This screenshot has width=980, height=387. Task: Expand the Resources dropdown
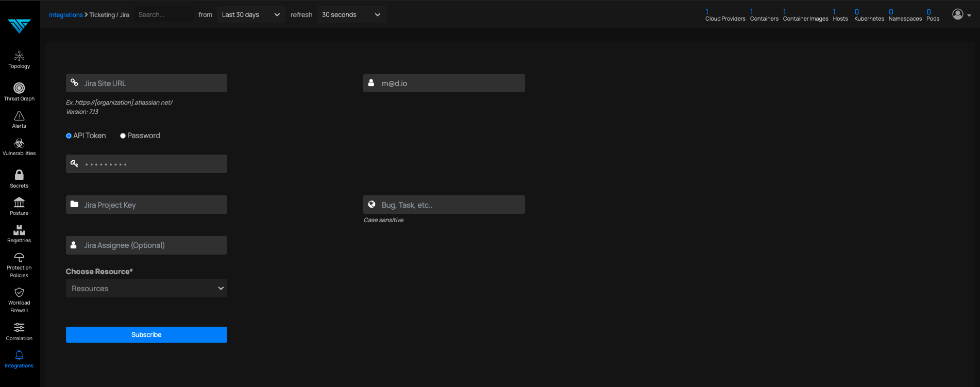coord(146,288)
